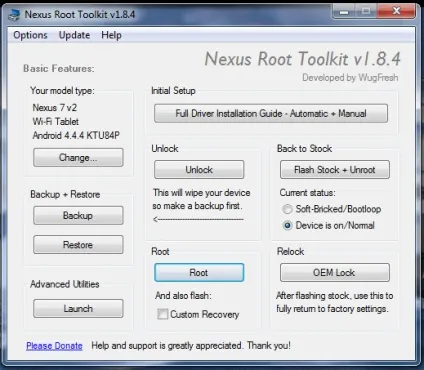This screenshot has width=424, height=370.
Task: Open the Options menu
Action: 30,35
